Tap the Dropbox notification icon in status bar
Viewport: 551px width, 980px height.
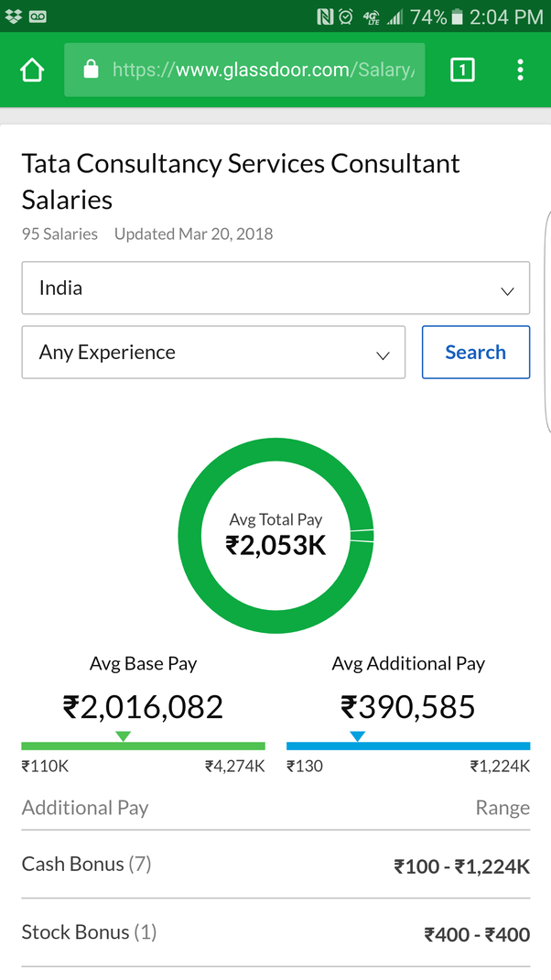[x=13, y=16]
